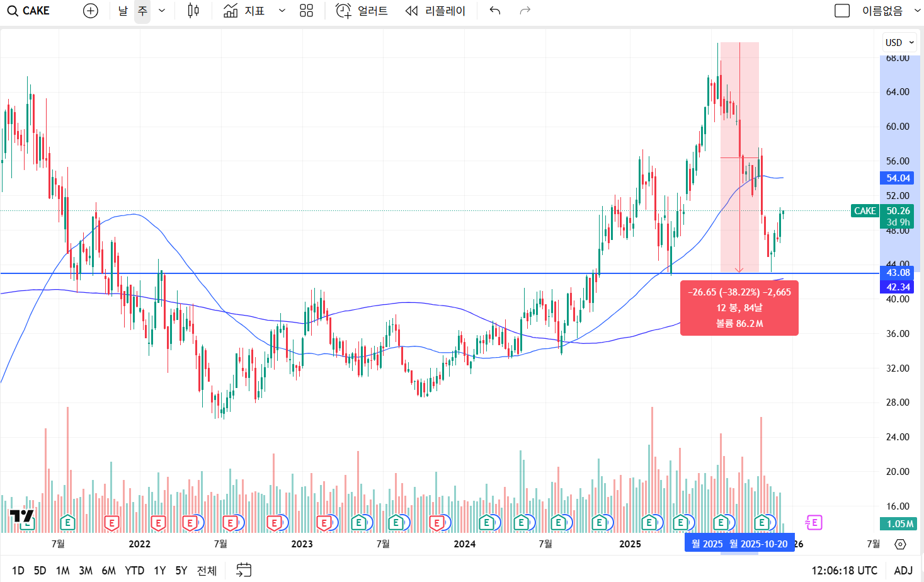Open the go-to-date calendar icon

[x=244, y=570]
